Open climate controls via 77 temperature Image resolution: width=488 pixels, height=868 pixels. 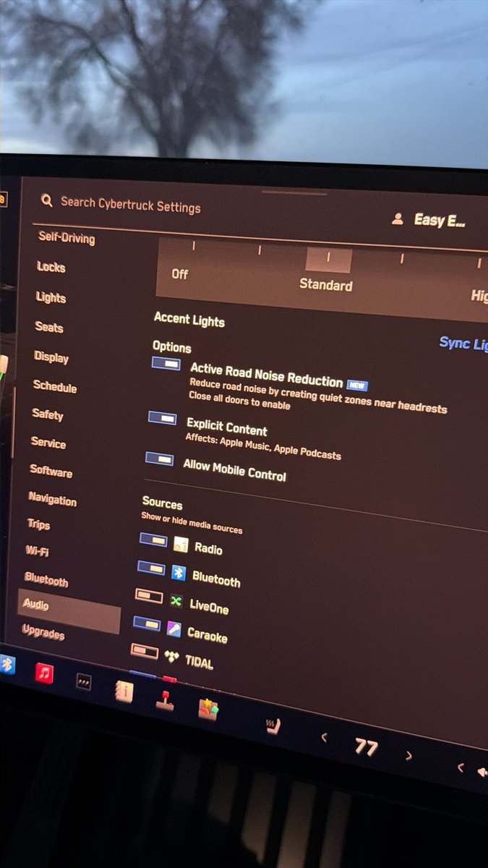(366, 747)
